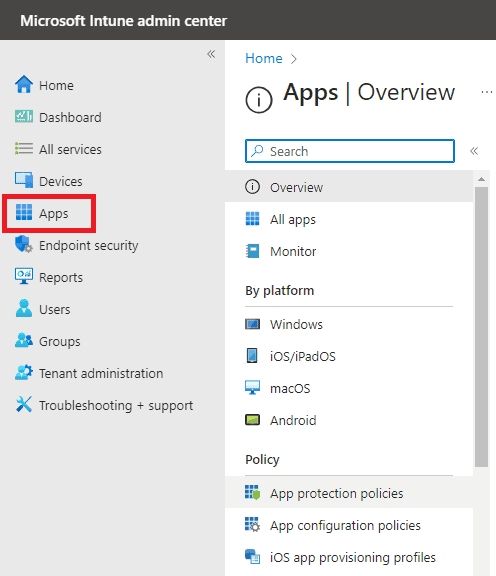This screenshot has width=496, height=576.
Task: Open the Monitor label
Action: click(293, 252)
